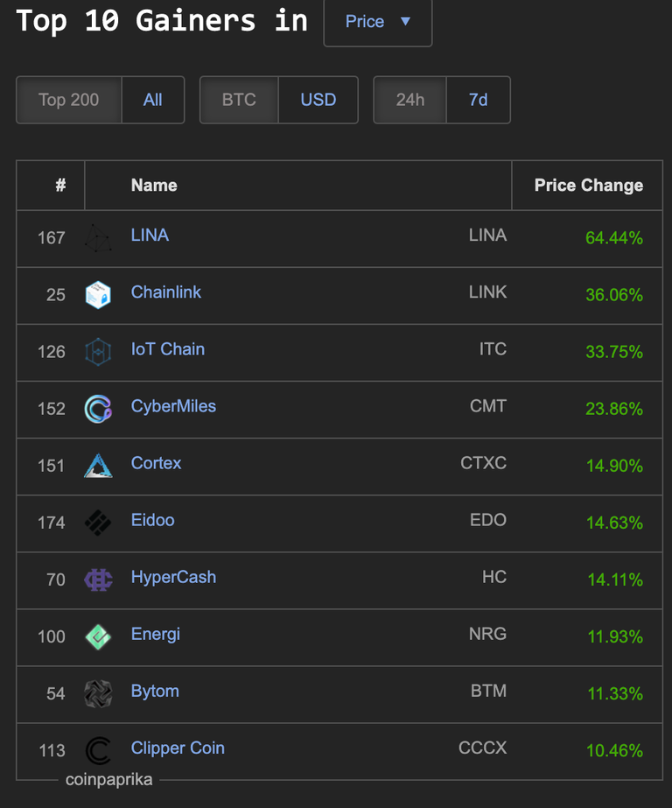Open the IoT Chain coin link

[168, 349]
